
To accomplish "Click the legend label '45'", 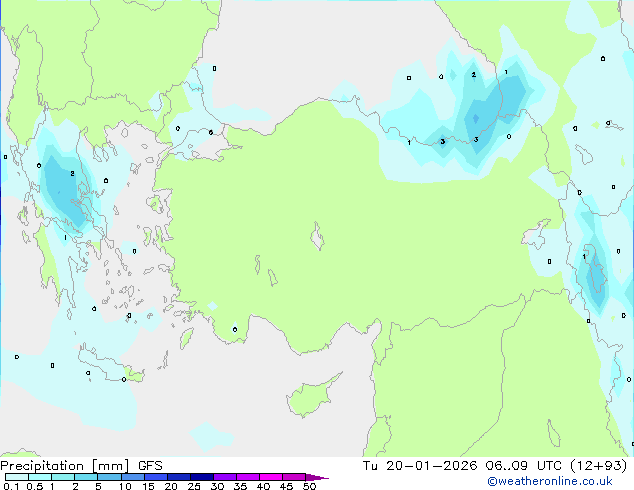I will pyautogui.click(x=286, y=486).
